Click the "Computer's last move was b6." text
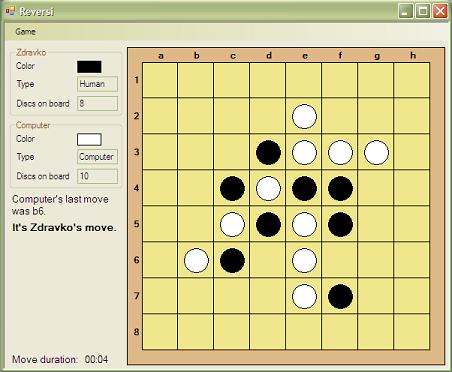 click(x=60, y=205)
